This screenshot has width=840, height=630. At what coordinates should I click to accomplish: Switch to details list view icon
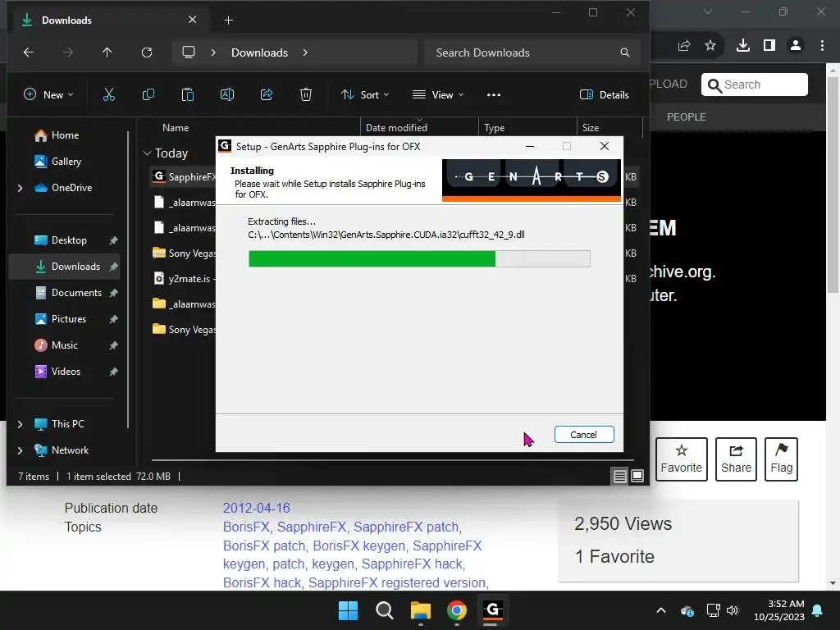click(x=620, y=476)
